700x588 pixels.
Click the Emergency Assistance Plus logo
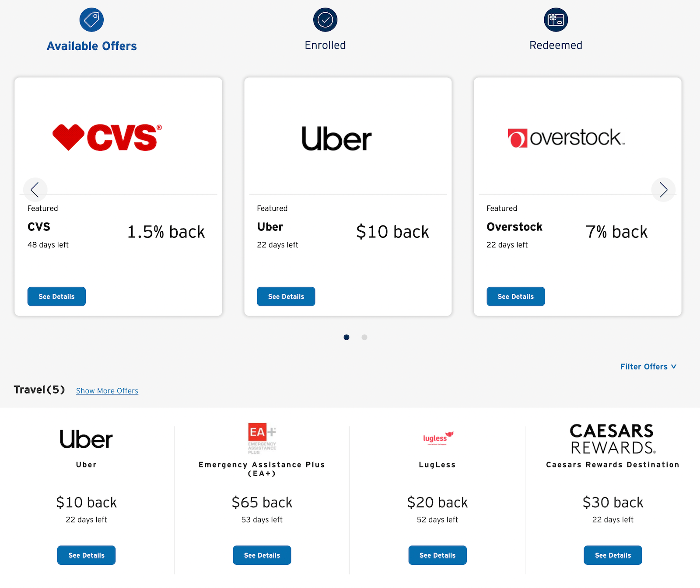[262, 438]
